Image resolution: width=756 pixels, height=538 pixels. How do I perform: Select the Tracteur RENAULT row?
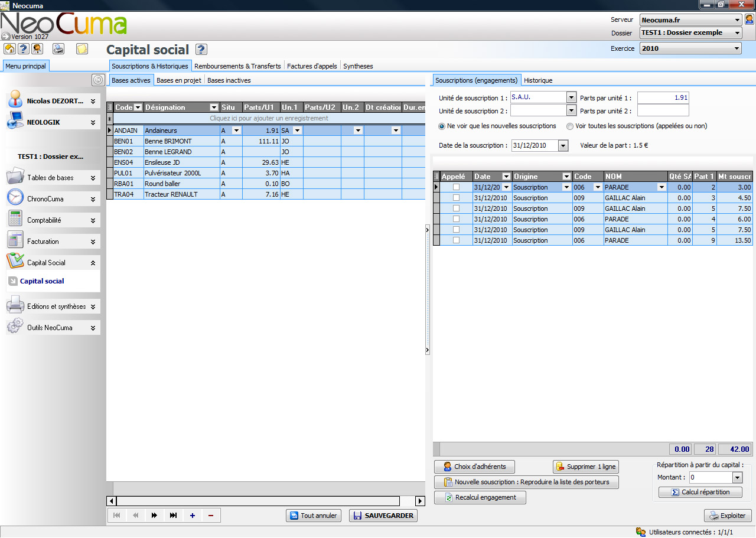tap(266, 194)
